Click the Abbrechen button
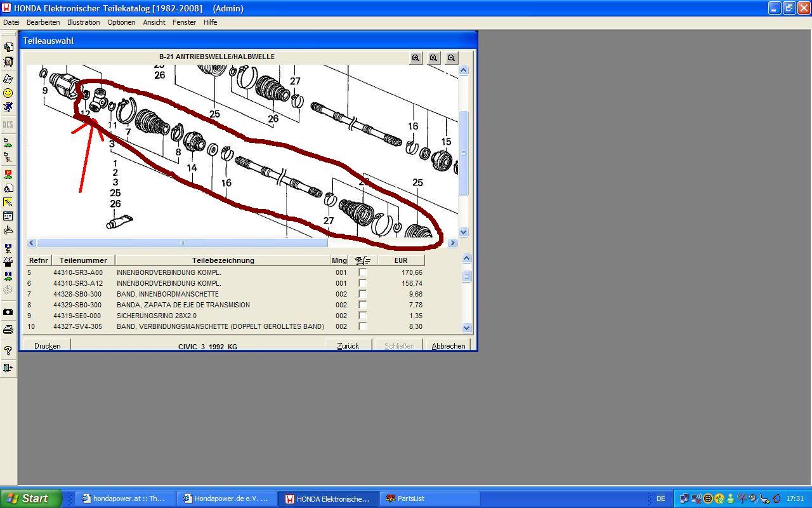The width and height of the screenshot is (812, 508). 448,346
